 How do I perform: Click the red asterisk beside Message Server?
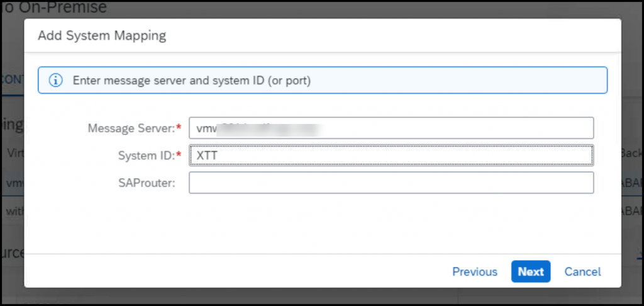click(179, 127)
